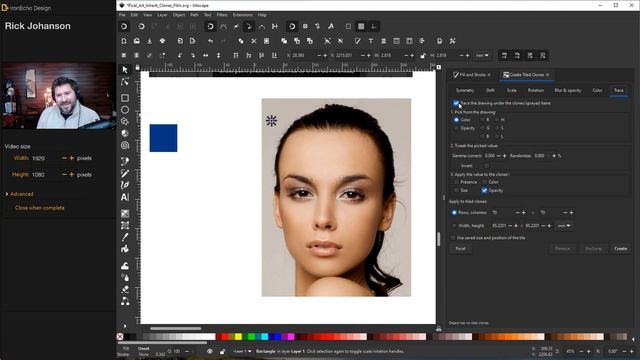Screen dimensions: 640x360
Task: Click the Reset button
Action: point(460,249)
